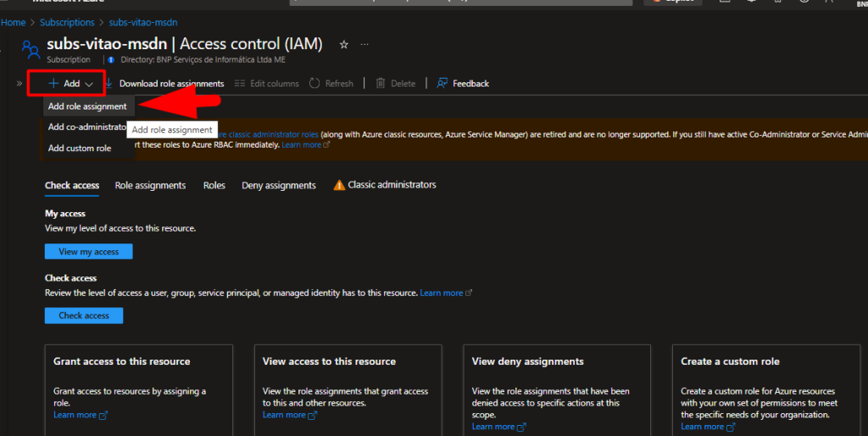The height and width of the screenshot is (436, 868).
Task: Click Subscriptions in the breadcrumb
Action: pyautogui.click(x=66, y=22)
